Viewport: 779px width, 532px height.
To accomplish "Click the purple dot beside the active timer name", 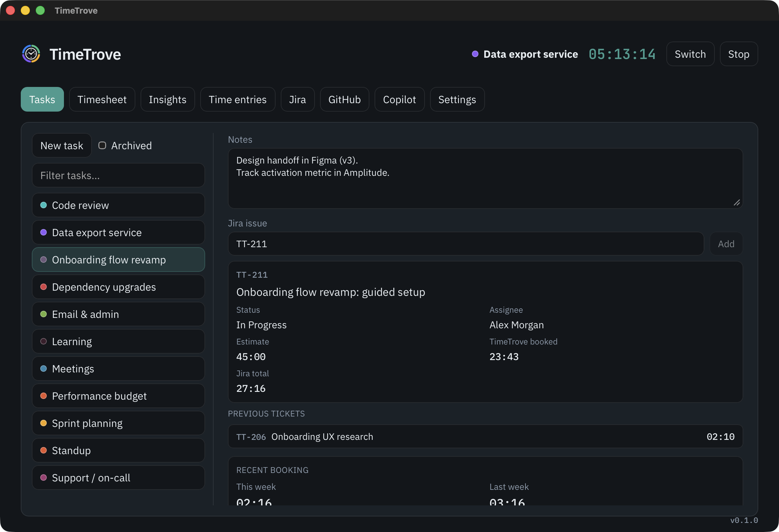I will point(475,54).
